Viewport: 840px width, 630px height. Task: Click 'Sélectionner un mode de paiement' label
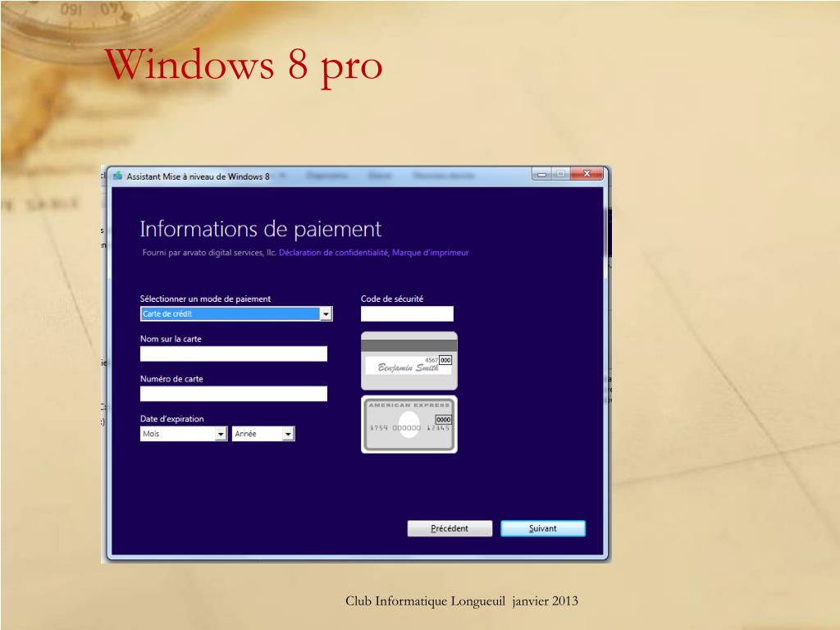(205, 299)
